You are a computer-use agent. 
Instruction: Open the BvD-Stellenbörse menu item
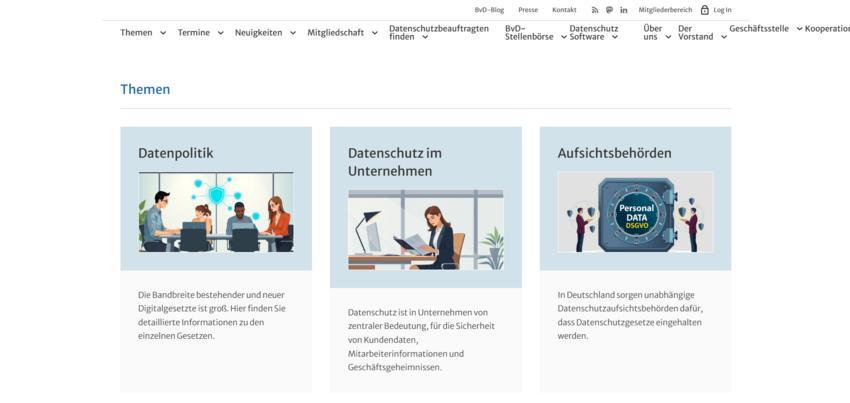[x=529, y=33]
